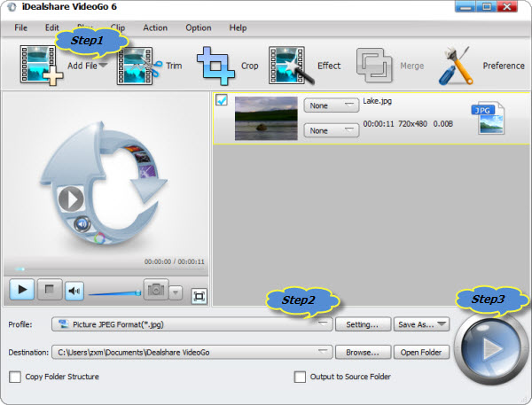
Task: Open Preference tools icon
Action: (x=456, y=66)
